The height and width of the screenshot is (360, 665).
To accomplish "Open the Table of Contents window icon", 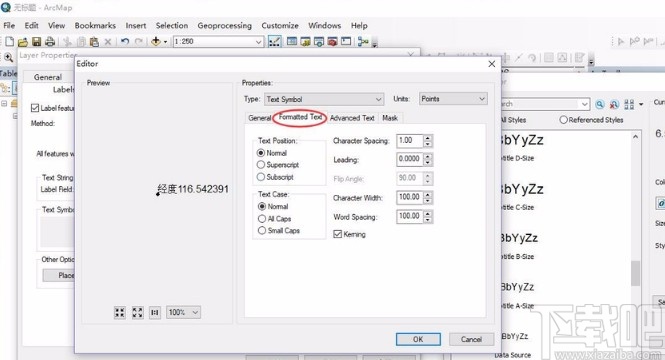I will (x=292, y=42).
